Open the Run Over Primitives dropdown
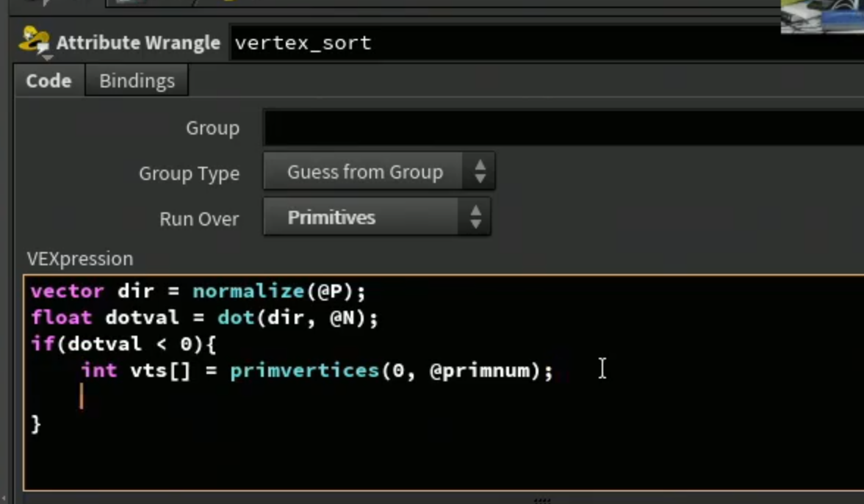 point(377,217)
